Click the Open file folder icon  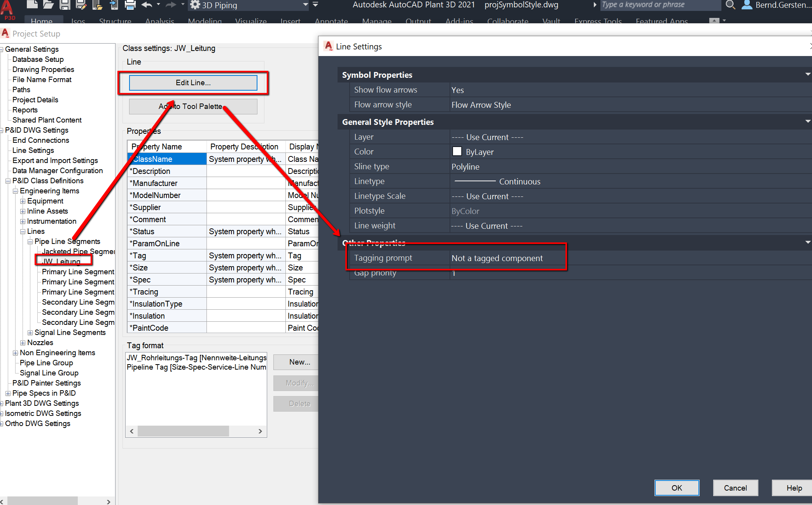48,5
